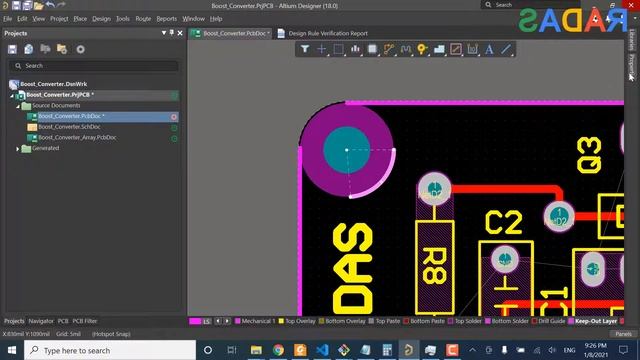Select the Place Dimension tool
This screenshot has height=360, width=640.
click(472, 49)
